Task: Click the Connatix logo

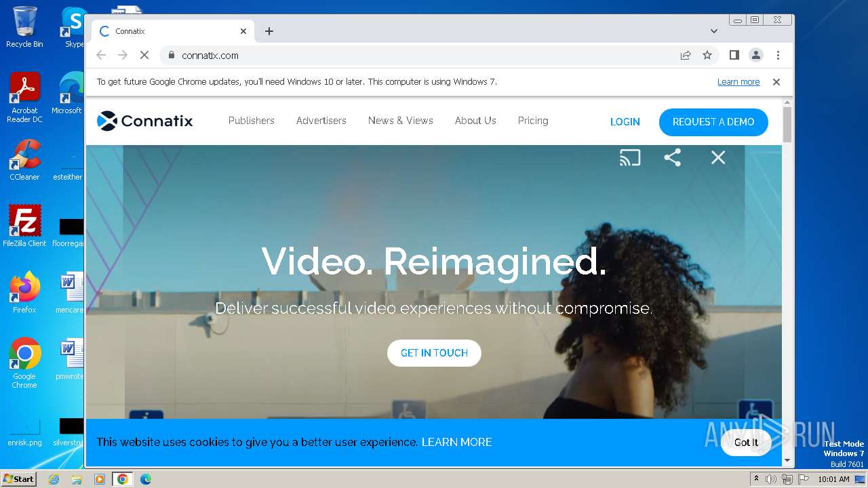Action: pyautogui.click(x=145, y=121)
